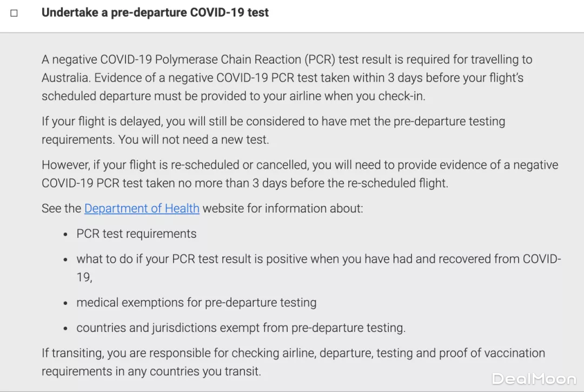Click the "Undertake a pre-departure COVID-19 test" heading
This screenshot has width=584, height=392.
point(155,12)
